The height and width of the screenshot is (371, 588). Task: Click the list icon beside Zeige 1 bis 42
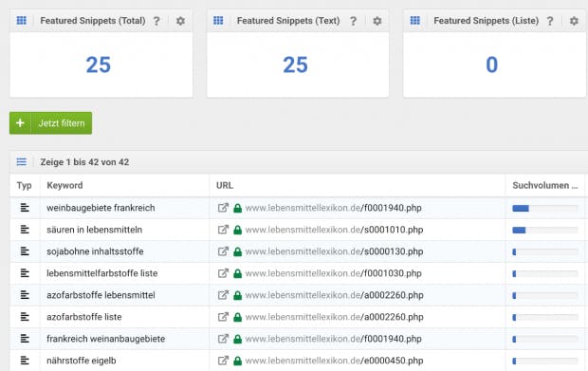coord(22,161)
